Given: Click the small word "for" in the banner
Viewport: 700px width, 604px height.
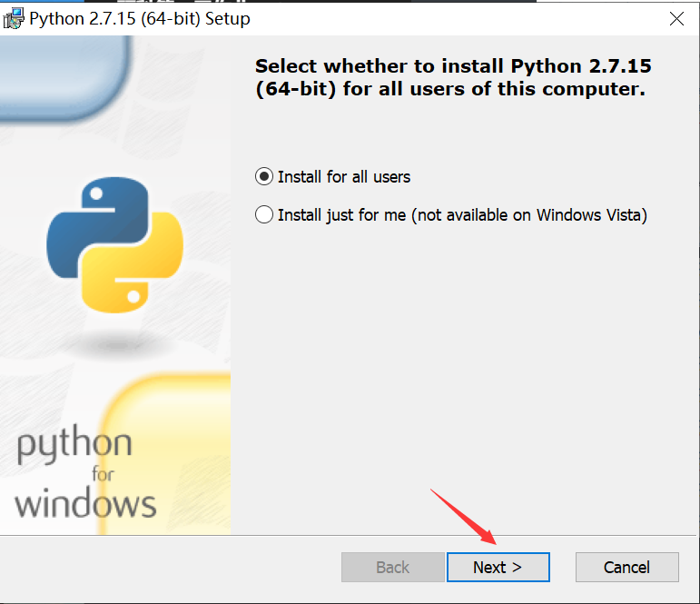Looking at the screenshot, I should pos(104,474).
